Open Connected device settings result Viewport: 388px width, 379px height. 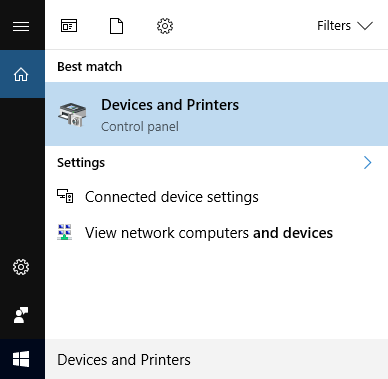[217, 197]
